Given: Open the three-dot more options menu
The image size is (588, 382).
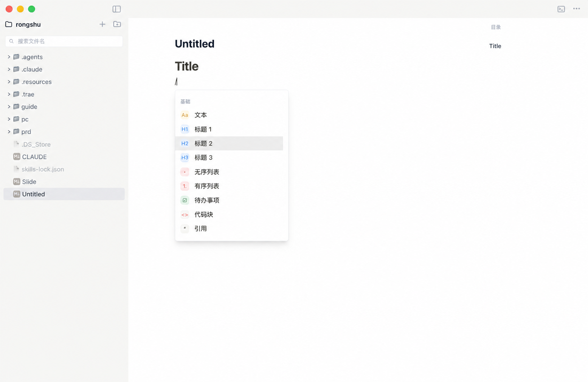Looking at the screenshot, I should (x=576, y=9).
